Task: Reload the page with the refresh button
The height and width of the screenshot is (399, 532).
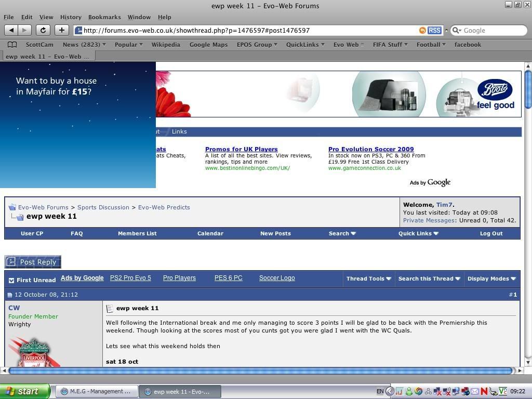Action: click(x=43, y=30)
